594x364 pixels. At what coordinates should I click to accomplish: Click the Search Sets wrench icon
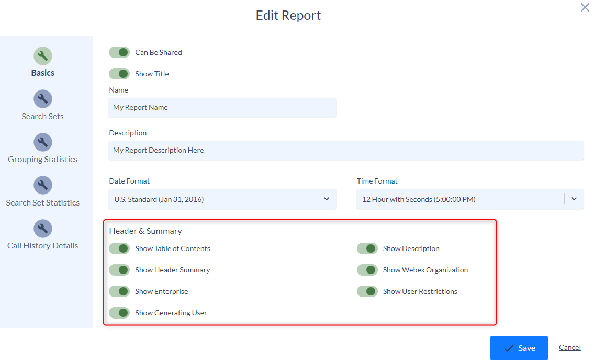click(42, 98)
